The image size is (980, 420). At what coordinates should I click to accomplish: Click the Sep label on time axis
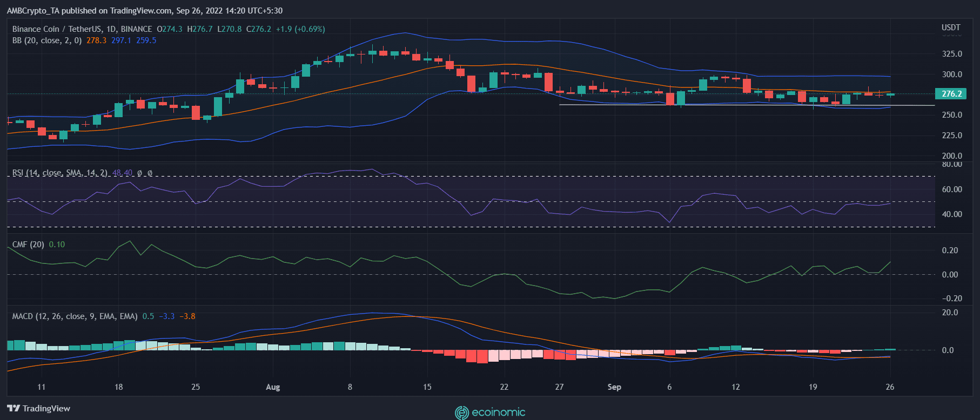pyautogui.click(x=614, y=387)
